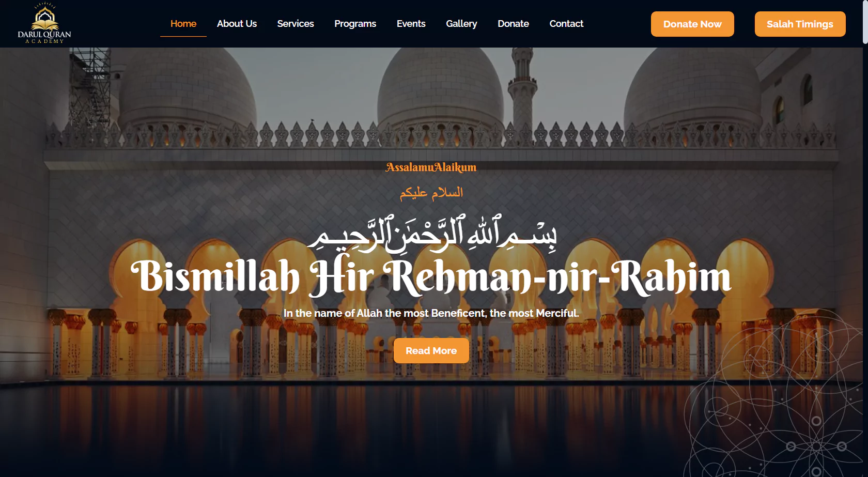View the Gallery page
Viewport: 868px width, 477px height.
pos(461,24)
